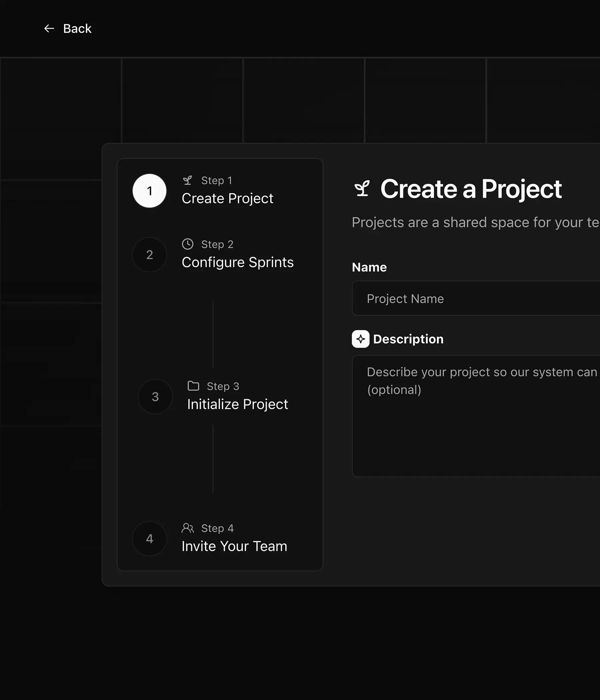This screenshot has height=700, width=600.
Task: Click the folder icon beside Step 3
Action: (193, 386)
